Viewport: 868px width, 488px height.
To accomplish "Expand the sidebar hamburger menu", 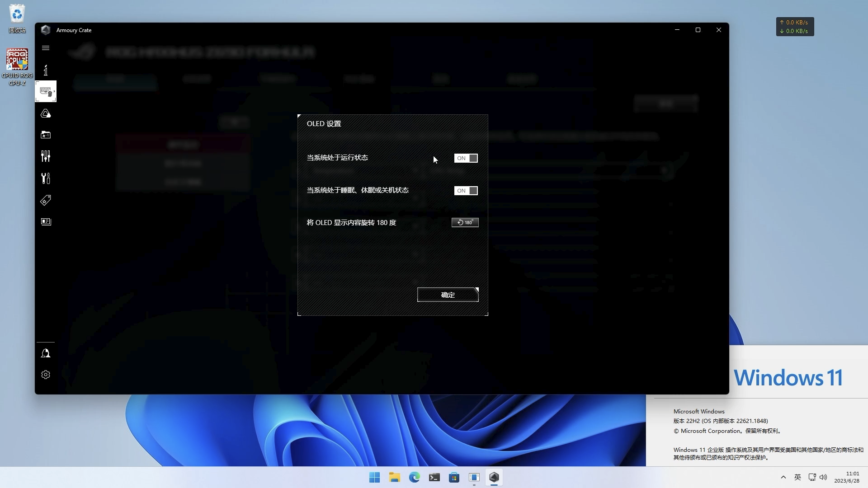I will (45, 47).
